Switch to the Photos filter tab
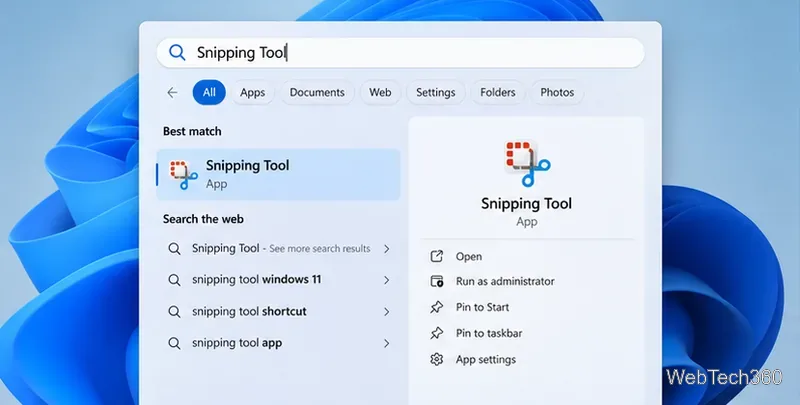This screenshot has height=405, width=800. click(x=557, y=92)
